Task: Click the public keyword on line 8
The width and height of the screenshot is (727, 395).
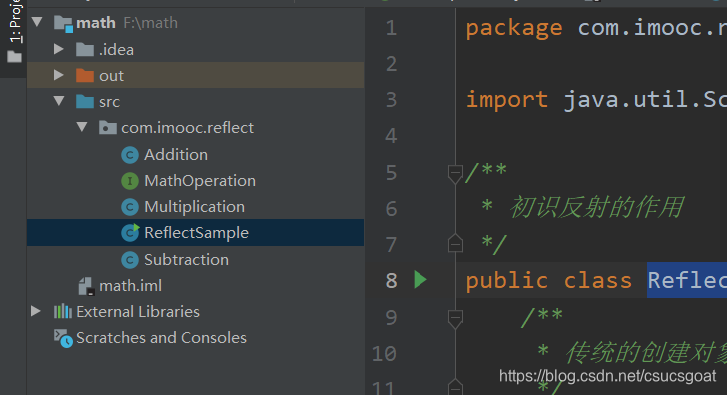Action: [x=507, y=281]
